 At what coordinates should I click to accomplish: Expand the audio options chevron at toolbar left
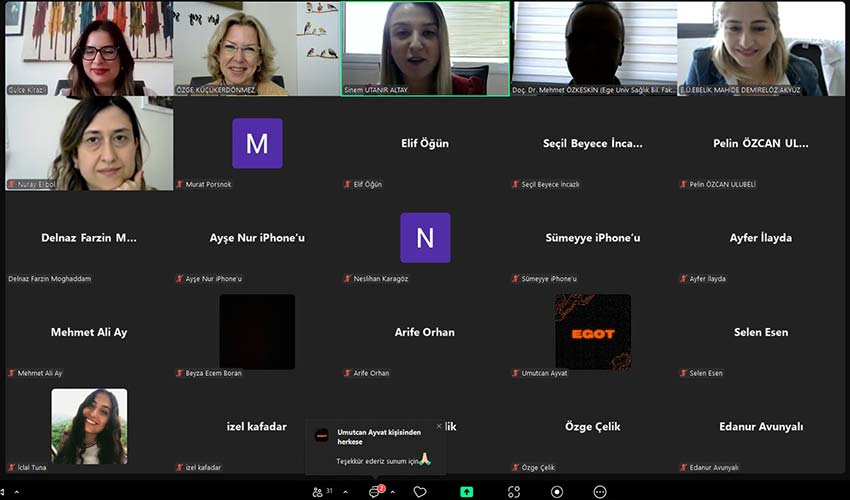pyautogui.click(x=17, y=492)
